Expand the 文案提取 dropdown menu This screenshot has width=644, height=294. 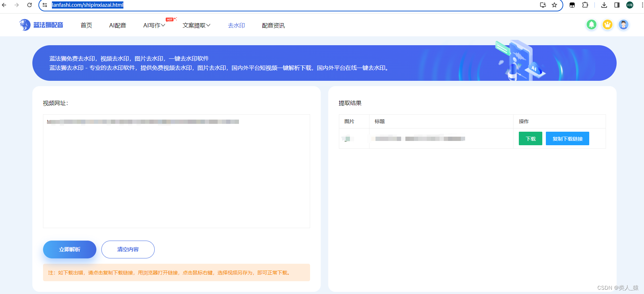tap(197, 25)
